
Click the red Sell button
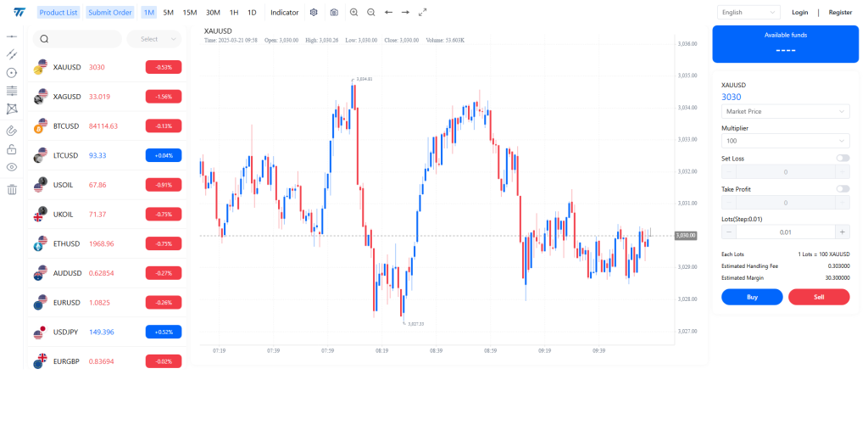coord(819,297)
